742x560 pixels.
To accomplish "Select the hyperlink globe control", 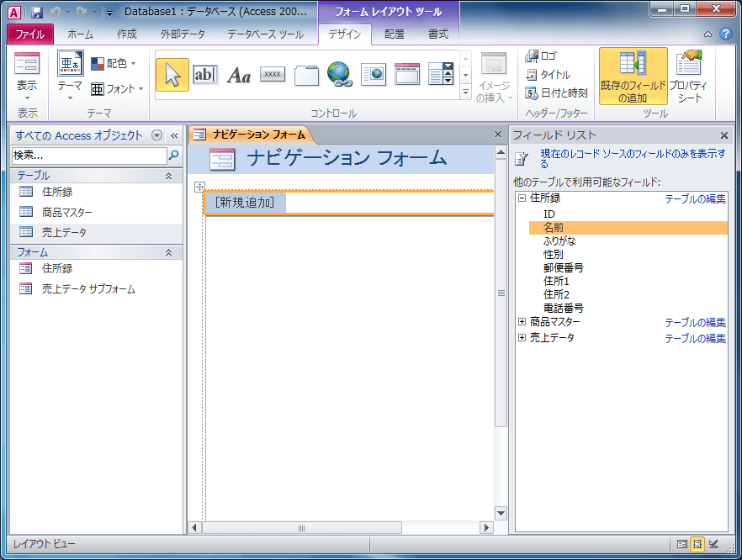I will coord(340,74).
